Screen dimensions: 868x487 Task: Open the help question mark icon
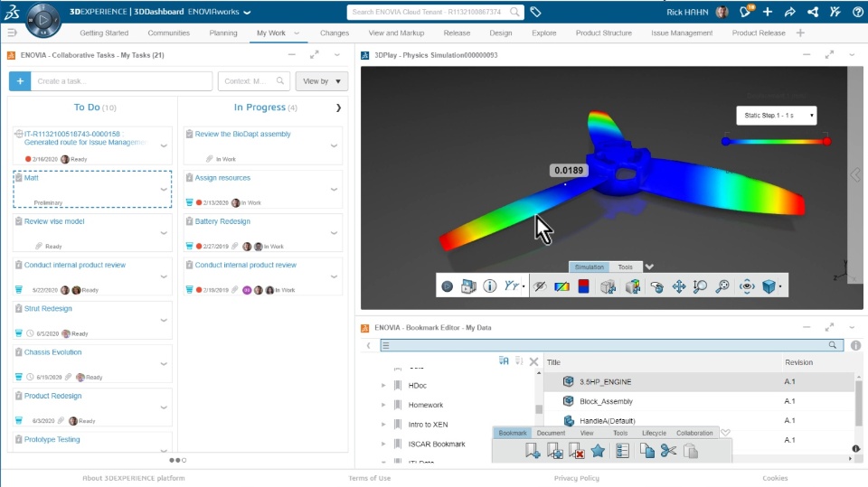857,12
